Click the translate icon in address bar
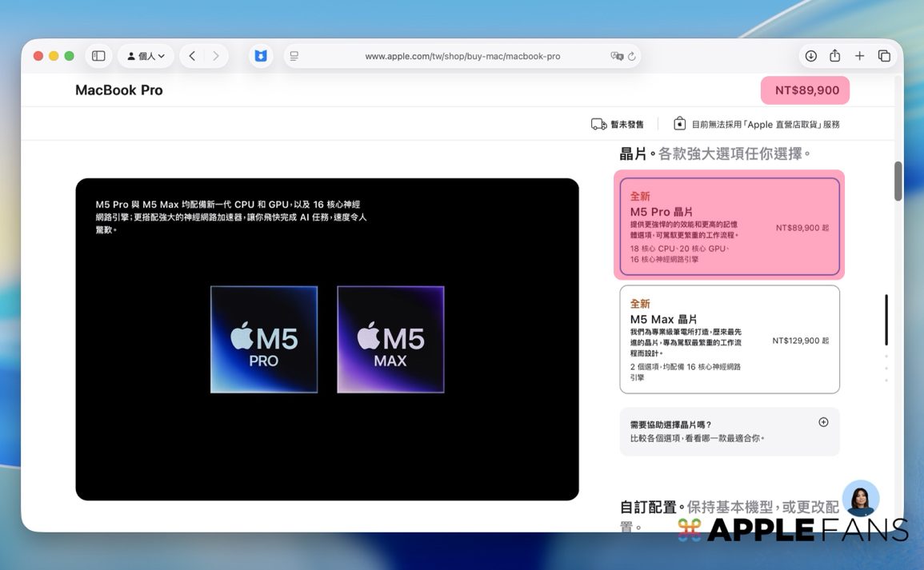Screen dimensions: 924x570 coord(616,56)
